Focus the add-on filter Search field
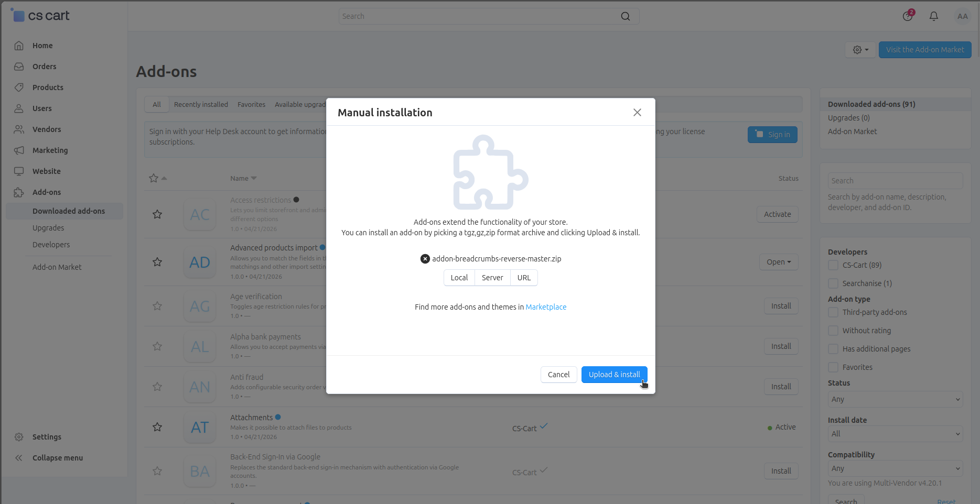980x504 pixels. [x=895, y=181]
